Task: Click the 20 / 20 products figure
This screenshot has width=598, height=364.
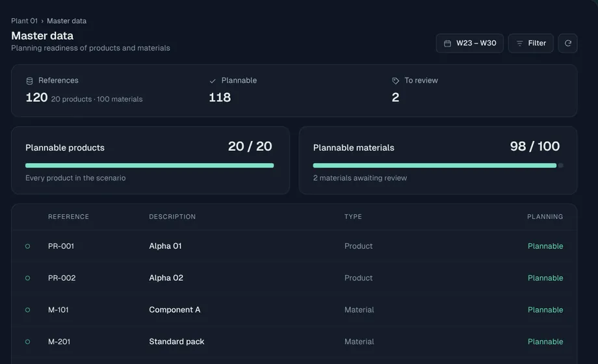Action: pyautogui.click(x=250, y=146)
